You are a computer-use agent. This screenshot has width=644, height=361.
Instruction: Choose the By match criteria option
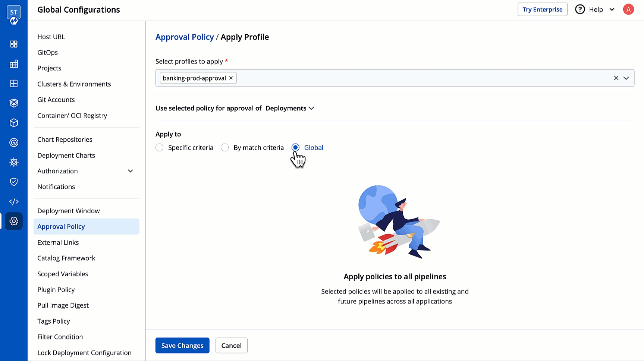[x=225, y=148]
